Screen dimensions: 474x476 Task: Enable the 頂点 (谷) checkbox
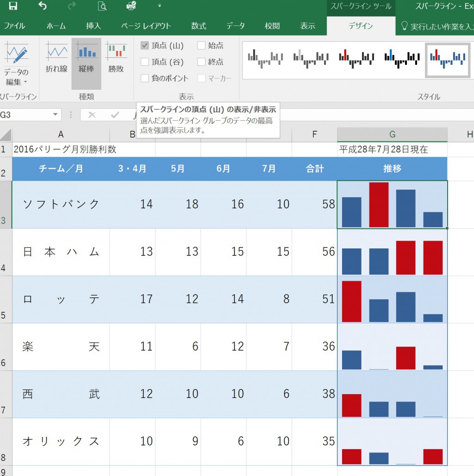click(x=145, y=62)
